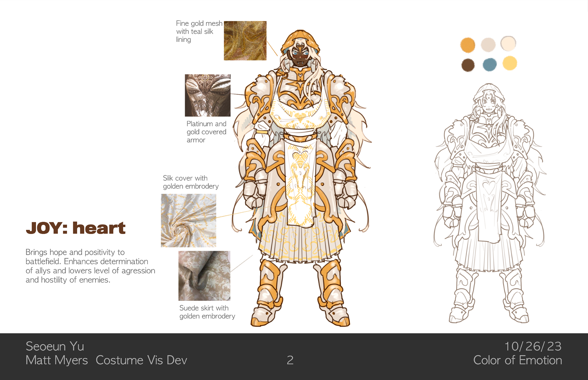This screenshot has height=380, width=588.
Task: Click the date 10/26/23
Action: pyautogui.click(x=533, y=346)
